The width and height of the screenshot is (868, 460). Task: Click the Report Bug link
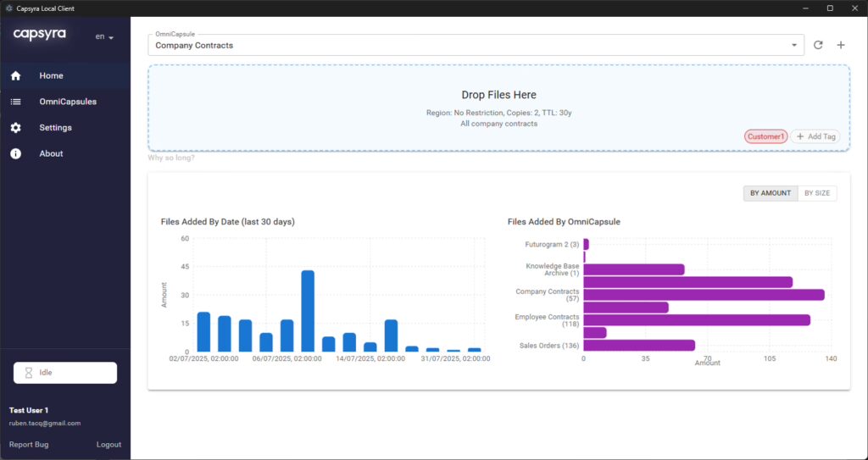29,445
